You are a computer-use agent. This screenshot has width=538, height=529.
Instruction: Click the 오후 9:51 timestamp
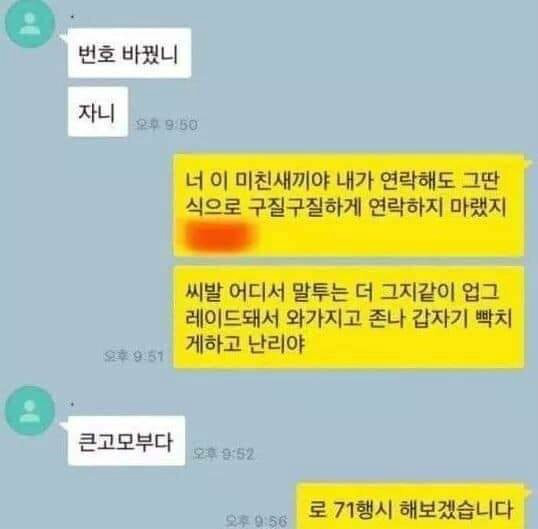tap(133, 356)
